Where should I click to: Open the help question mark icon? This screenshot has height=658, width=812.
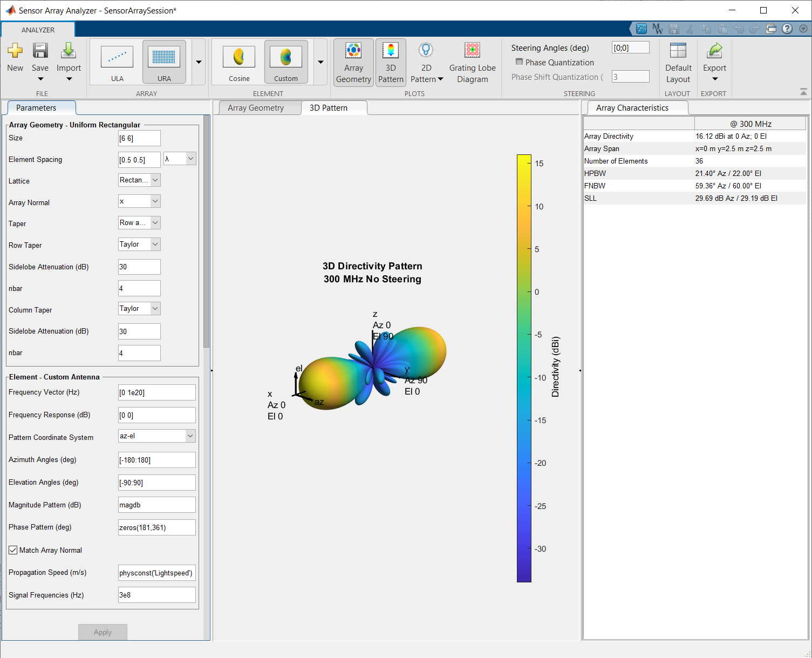point(787,29)
